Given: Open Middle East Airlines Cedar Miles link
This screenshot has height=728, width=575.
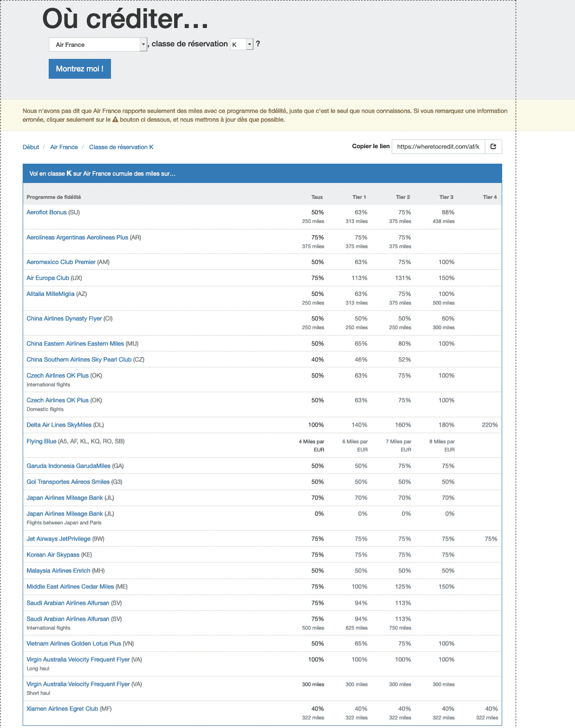Looking at the screenshot, I should 70,587.
